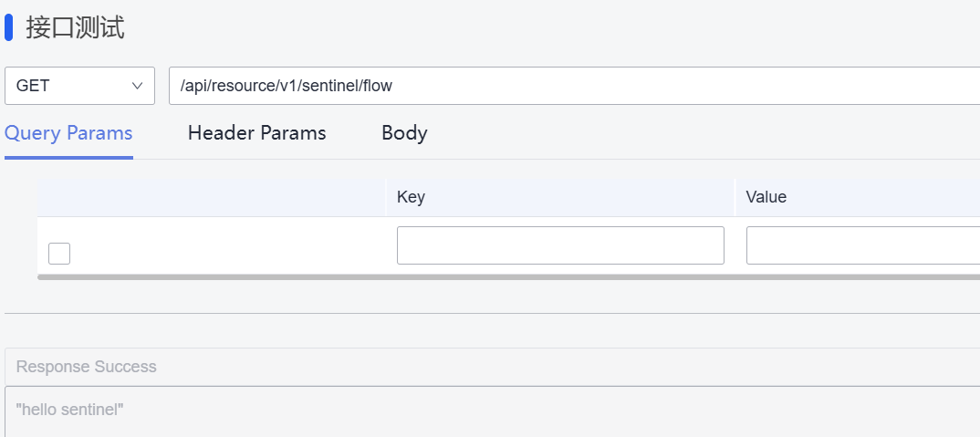Click the blue bar icon beside 接口测试
Viewport: 980px width, 437px height.
coord(9,27)
